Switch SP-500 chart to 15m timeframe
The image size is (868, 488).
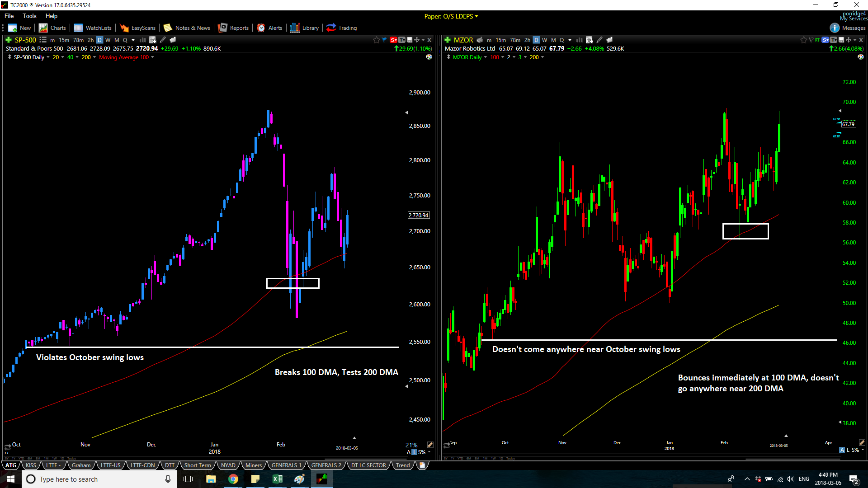[x=64, y=40]
